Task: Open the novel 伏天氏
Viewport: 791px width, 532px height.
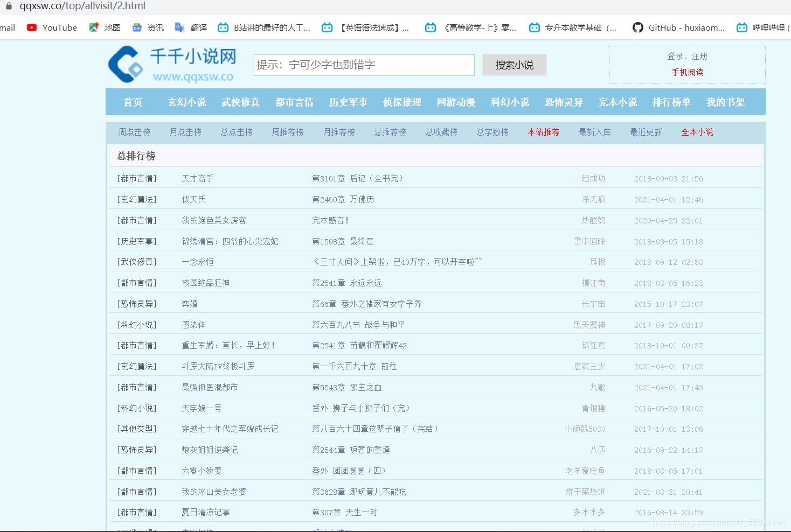Action: 194,199
